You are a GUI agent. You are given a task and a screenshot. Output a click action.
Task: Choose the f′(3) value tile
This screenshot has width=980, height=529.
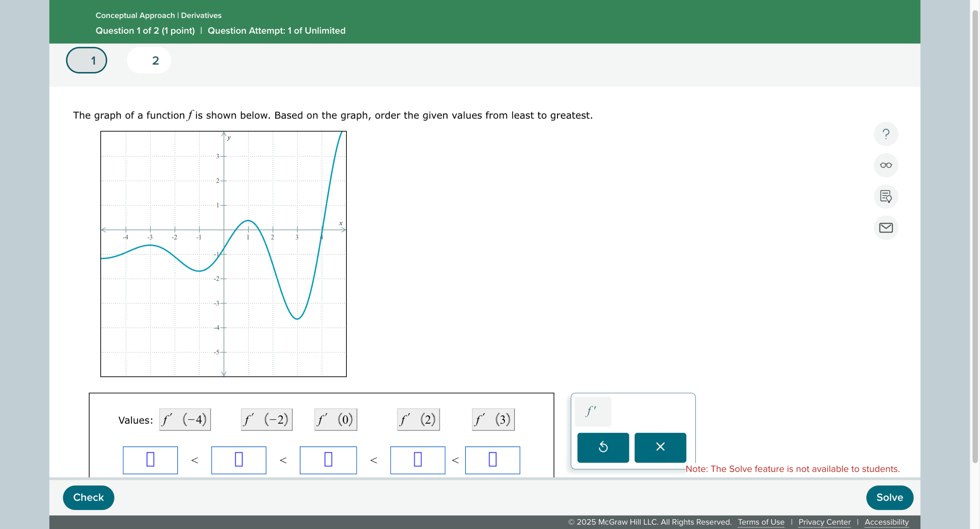coord(493,420)
